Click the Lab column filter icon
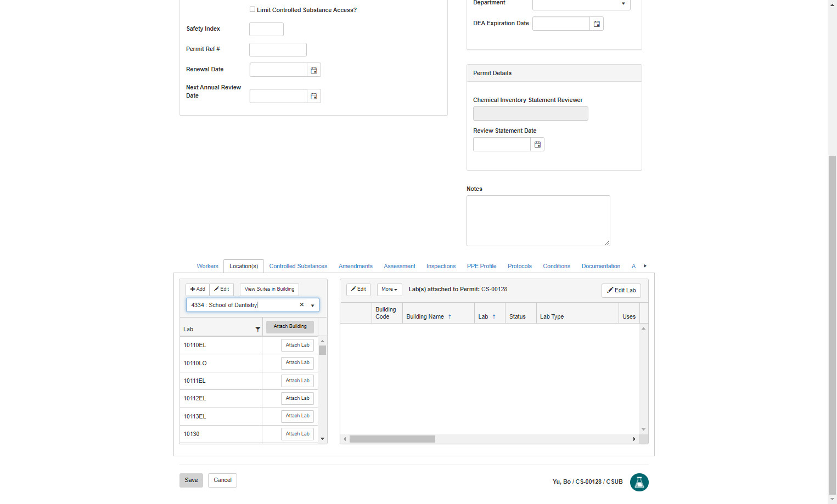Screen dimensions: 837x504 pyautogui.click(x=257, y=329)
